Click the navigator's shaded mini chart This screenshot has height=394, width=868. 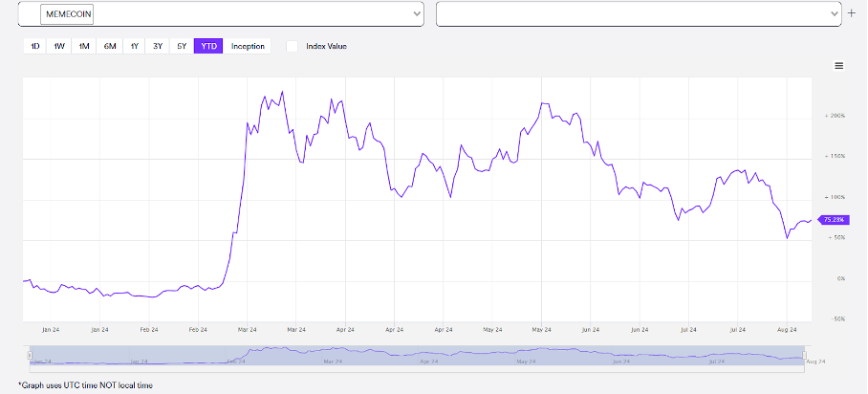pos(421,355)
